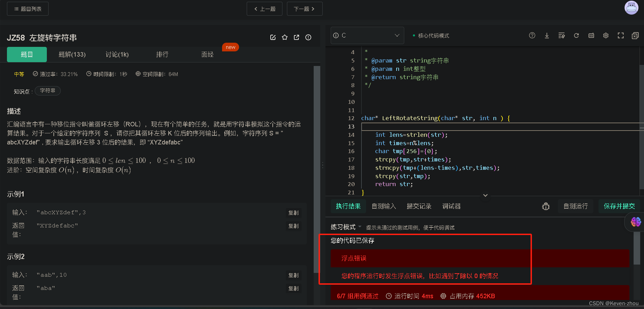This screenshot has width=644, height=309.
Task: Click the 通过率: 33.21% stat
Action: tap(55, 74)
